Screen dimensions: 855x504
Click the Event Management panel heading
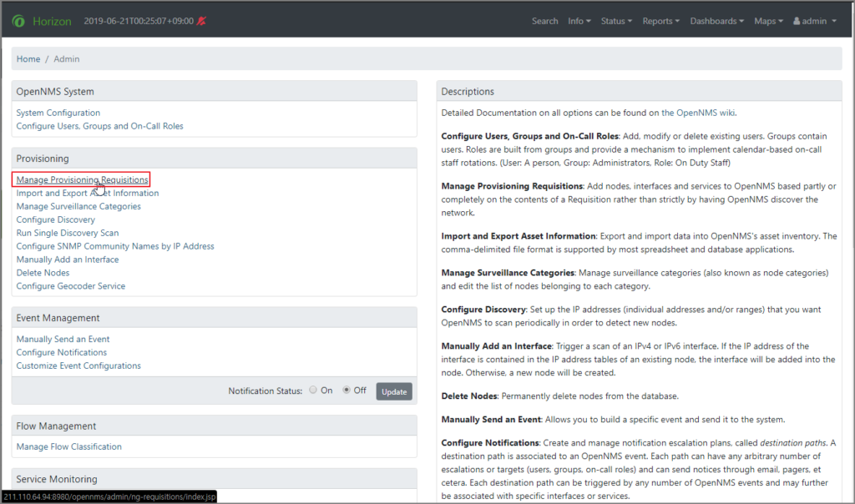pyautogui.click(x=58, y=318)
